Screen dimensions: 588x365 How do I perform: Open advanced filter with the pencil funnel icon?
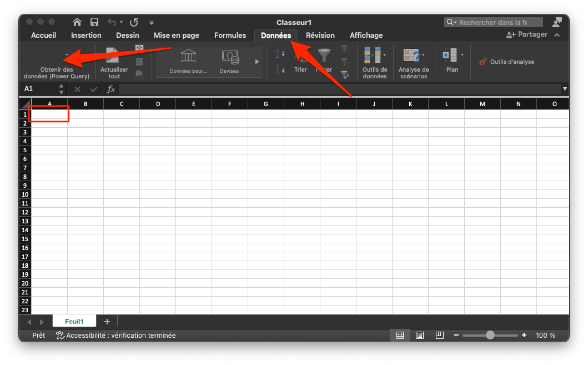point(345,74)
